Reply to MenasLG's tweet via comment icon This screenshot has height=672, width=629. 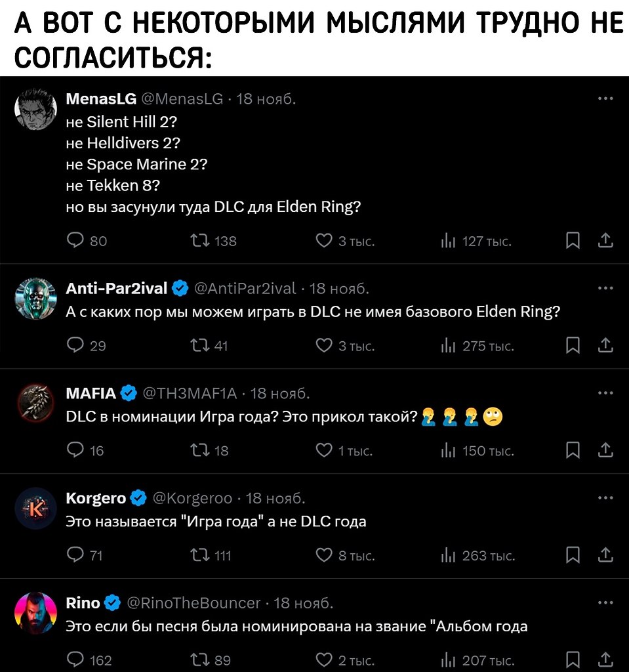coord(75,240)
